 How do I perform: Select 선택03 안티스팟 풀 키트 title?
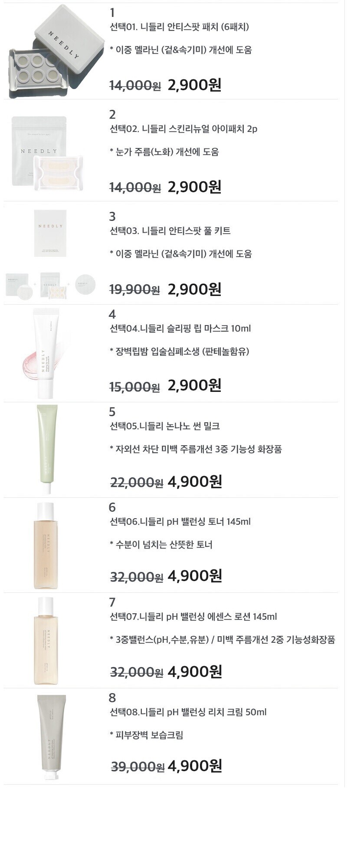(170, 231)
